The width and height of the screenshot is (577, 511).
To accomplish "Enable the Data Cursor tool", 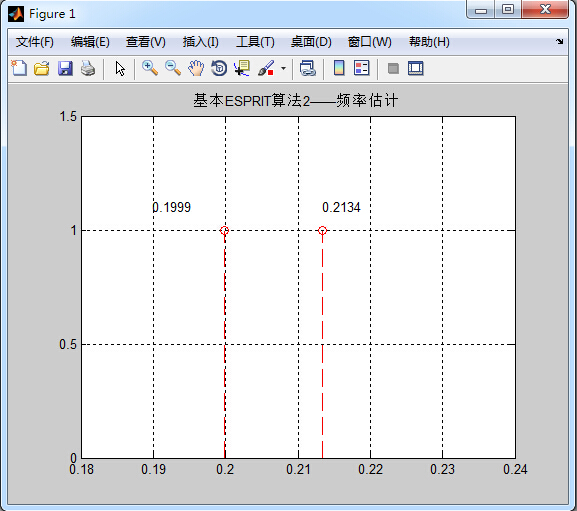I will 242,68.
